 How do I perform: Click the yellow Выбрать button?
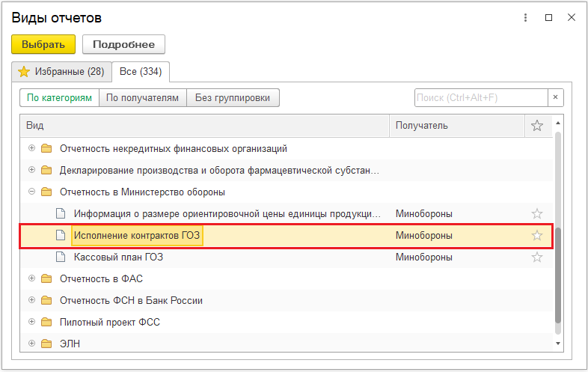pyautogui.click(x=43, y=44)
